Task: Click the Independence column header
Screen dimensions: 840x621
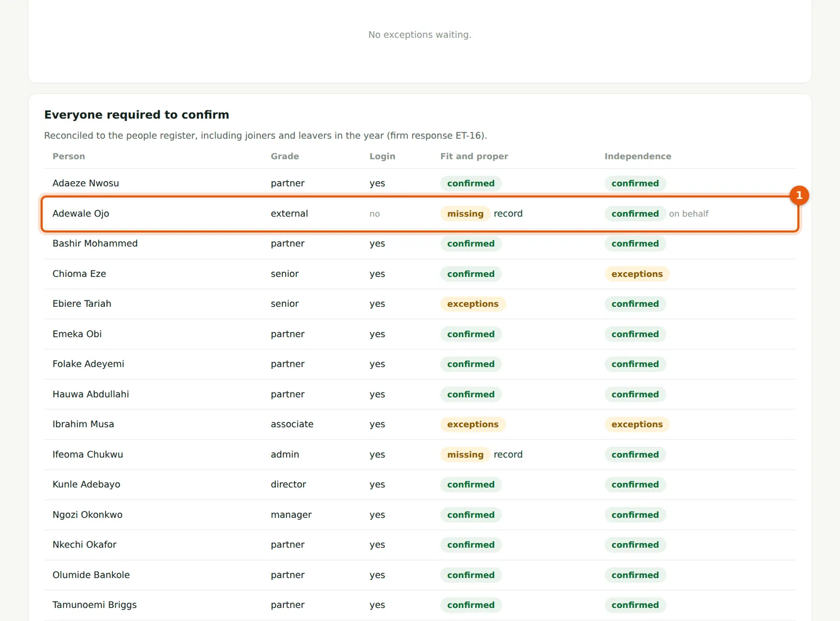Action: coord(638,156)
